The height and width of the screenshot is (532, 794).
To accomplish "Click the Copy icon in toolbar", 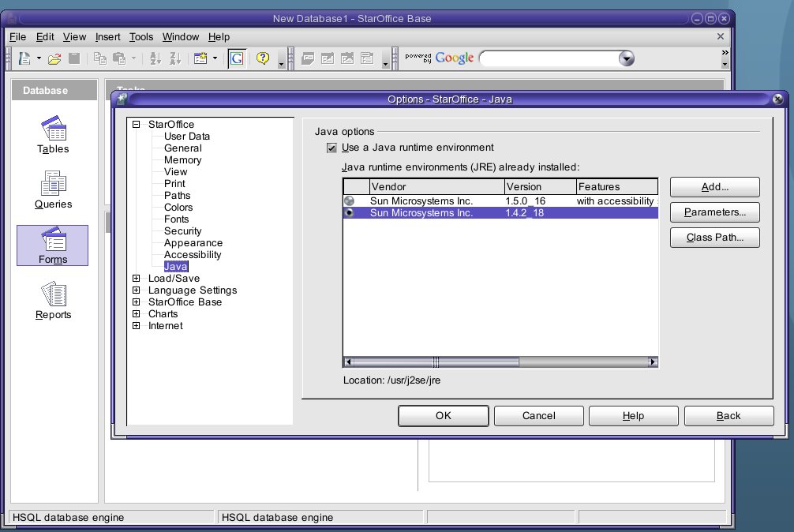I will point(99,58).
